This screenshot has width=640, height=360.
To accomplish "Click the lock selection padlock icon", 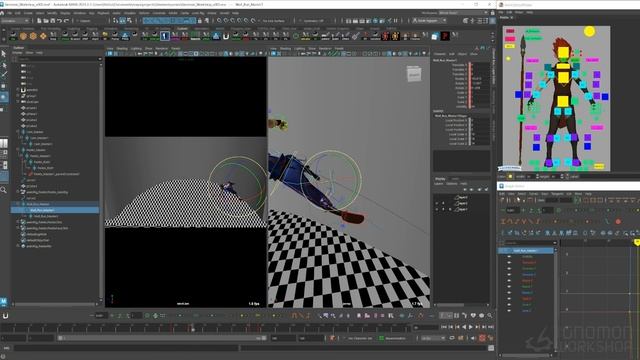I will [200, 20].
